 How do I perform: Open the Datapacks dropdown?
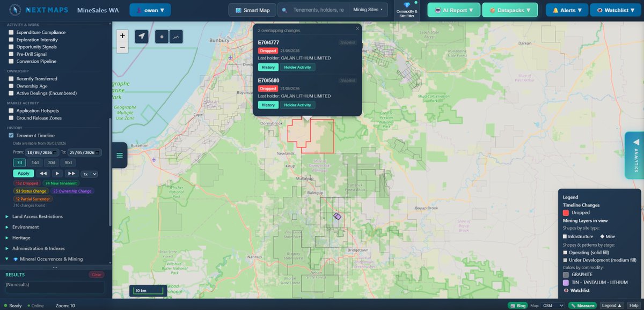(510, 10)
